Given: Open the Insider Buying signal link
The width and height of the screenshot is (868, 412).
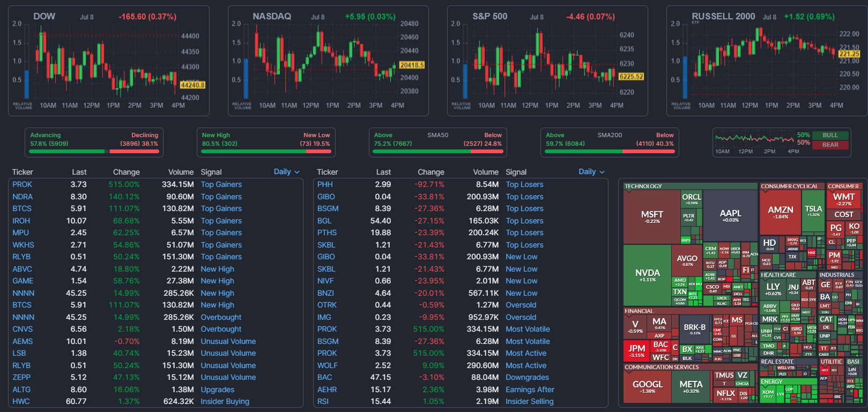Looking at the screenshot, I should click(225, 401).
